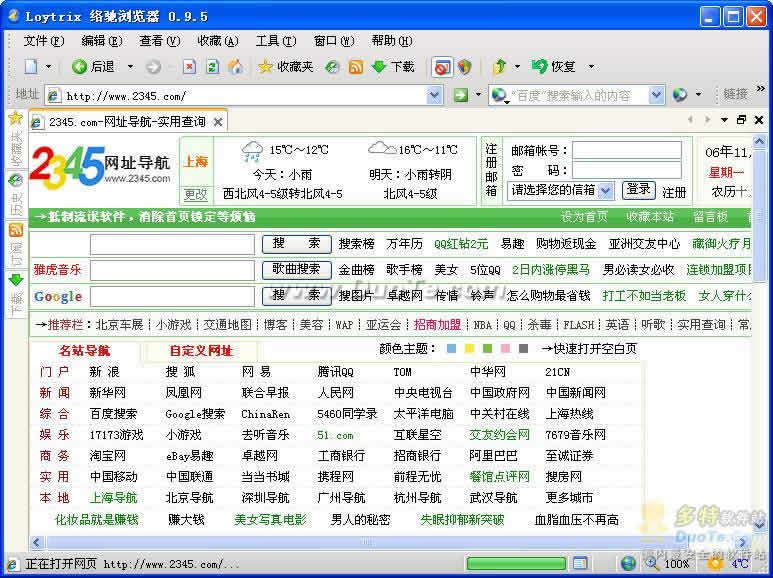Open the orange RSS feed icon

pyautogui.click(x=355, y=67)
